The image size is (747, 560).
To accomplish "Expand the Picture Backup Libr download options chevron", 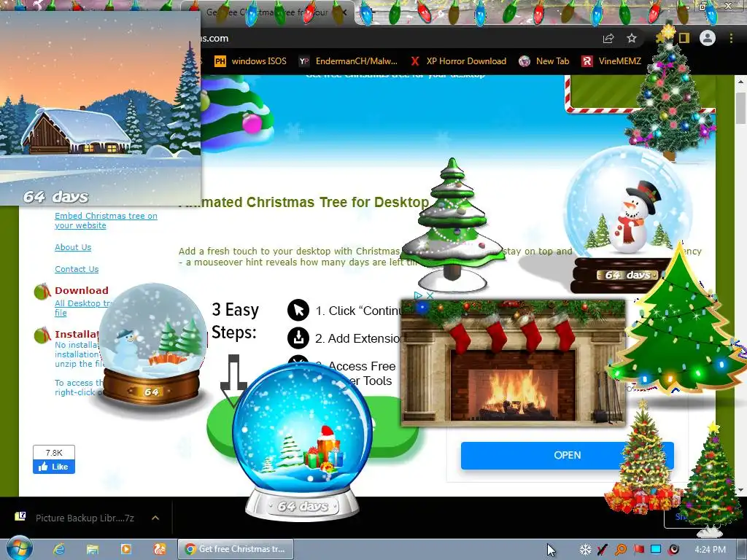I will coord(155,518).
